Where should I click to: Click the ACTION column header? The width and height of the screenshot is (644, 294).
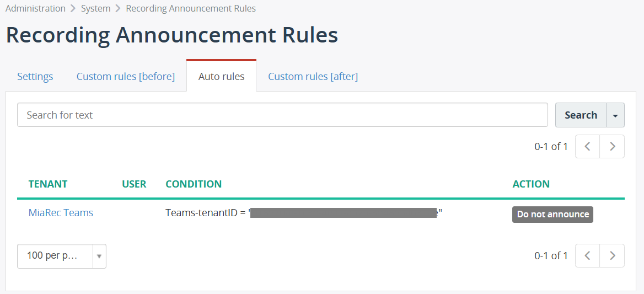click(531, 184)
